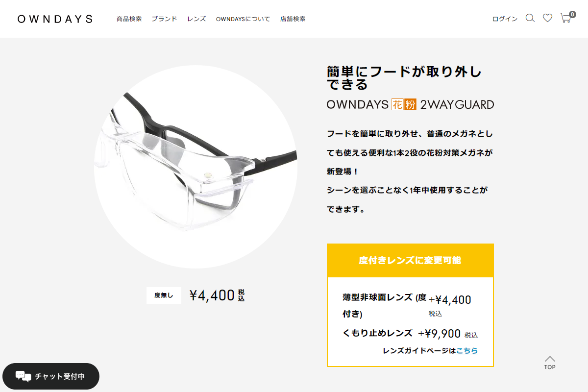Click the 度付きレンズに変更可能 yellow banner
Screen dimensions: 588x392
coord(410,260)
